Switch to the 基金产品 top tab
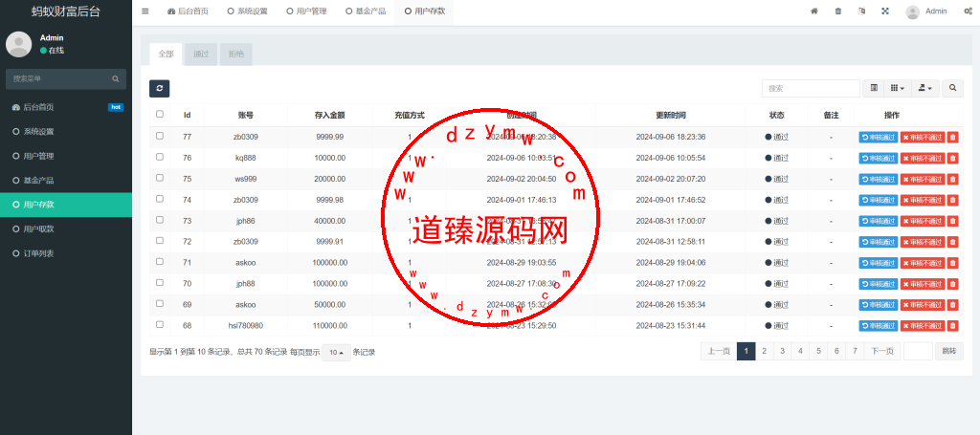The image size is (980, 435). pyautogui.click(x=366, y=11)
